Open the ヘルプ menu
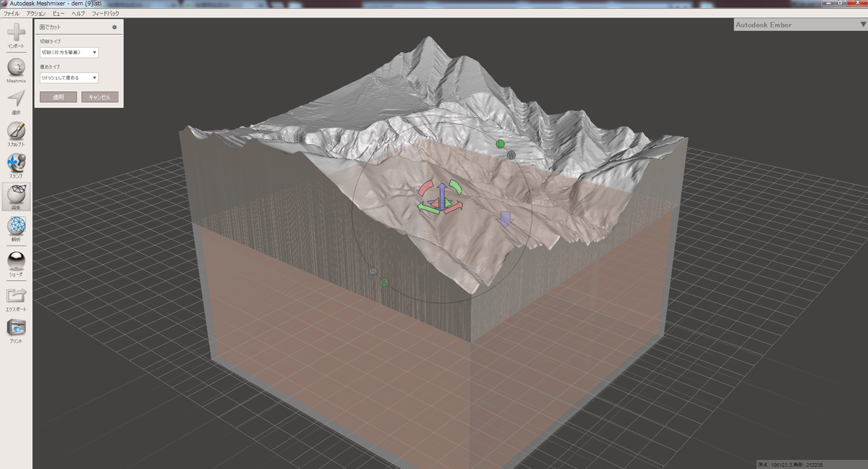The image size is (868, 469). tap(77, 14)
